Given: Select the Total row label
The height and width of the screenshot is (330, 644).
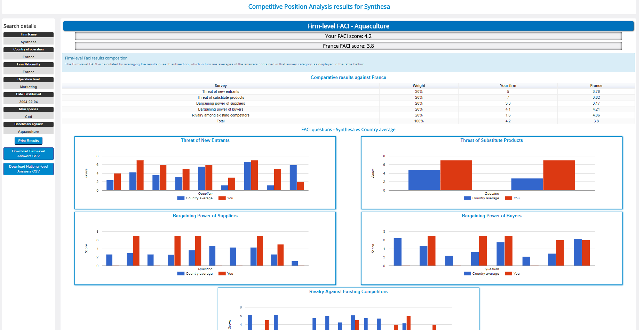Looking at the screenshot, I should (x=221, y=121).
